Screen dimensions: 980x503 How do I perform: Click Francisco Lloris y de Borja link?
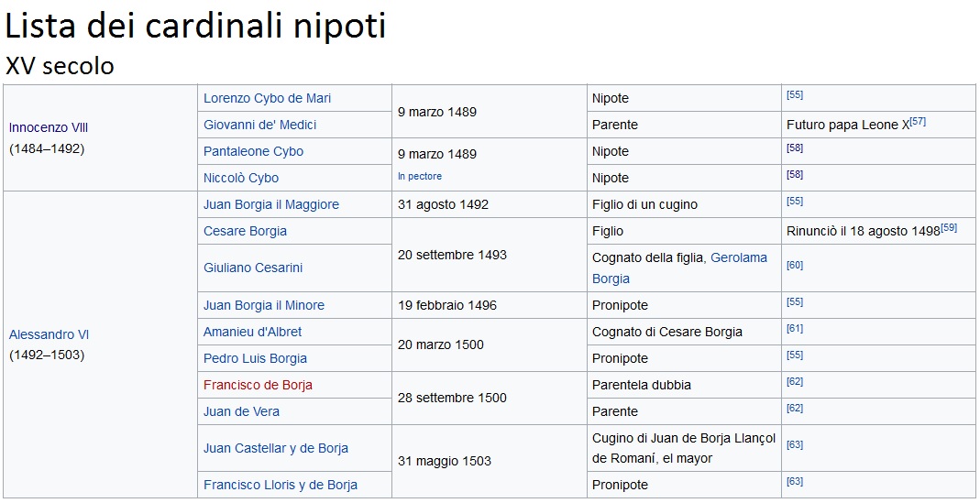[280, 485]
